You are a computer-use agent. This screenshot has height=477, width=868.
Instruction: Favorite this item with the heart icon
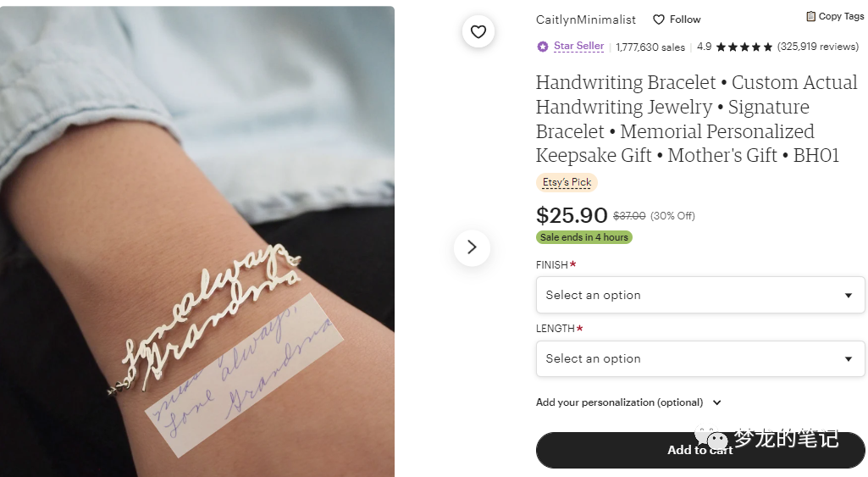pyautogui.click(x=478, y=31)
